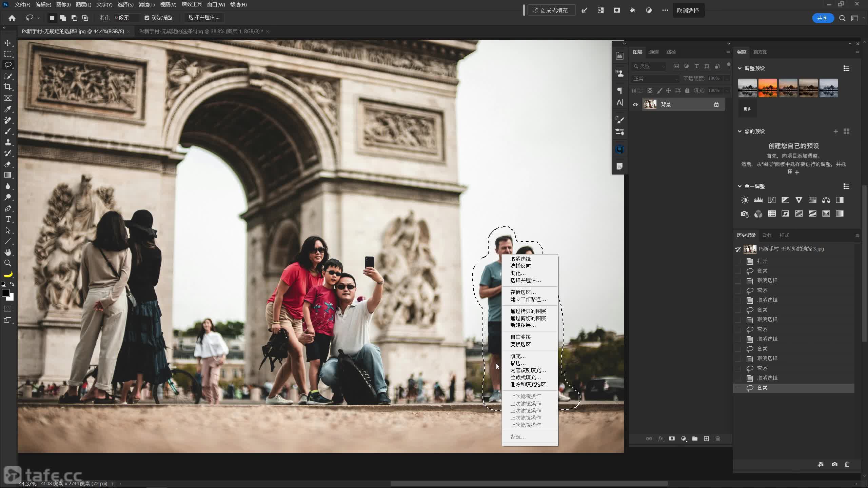The image size is (868, 488).
Task: Select the Clone Stamp tool
Action: click(7, 142)
